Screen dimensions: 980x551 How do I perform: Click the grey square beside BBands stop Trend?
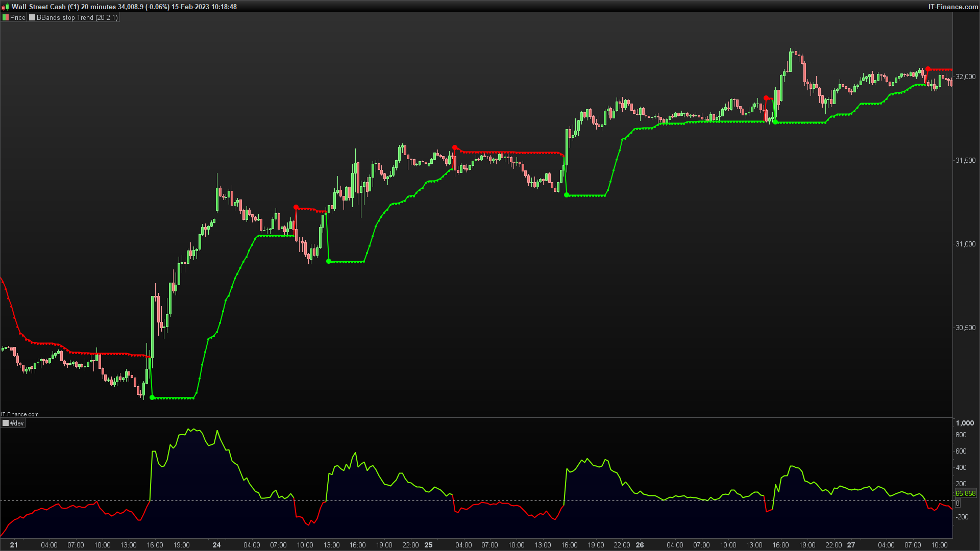pyautogui.click(x=32, y=17)
